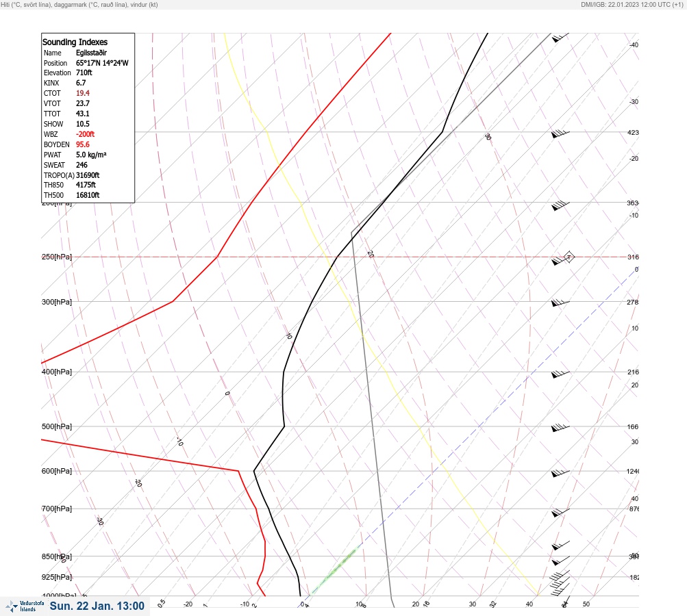687x616 pixels.
Task: Click the 216 height label on right axis
Action: 633,372
